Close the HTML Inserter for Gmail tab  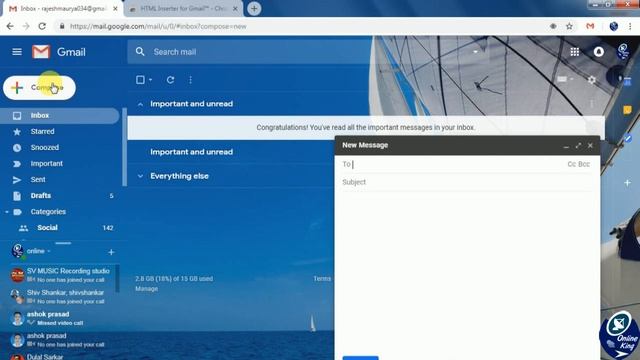click(x=235, y=9)
